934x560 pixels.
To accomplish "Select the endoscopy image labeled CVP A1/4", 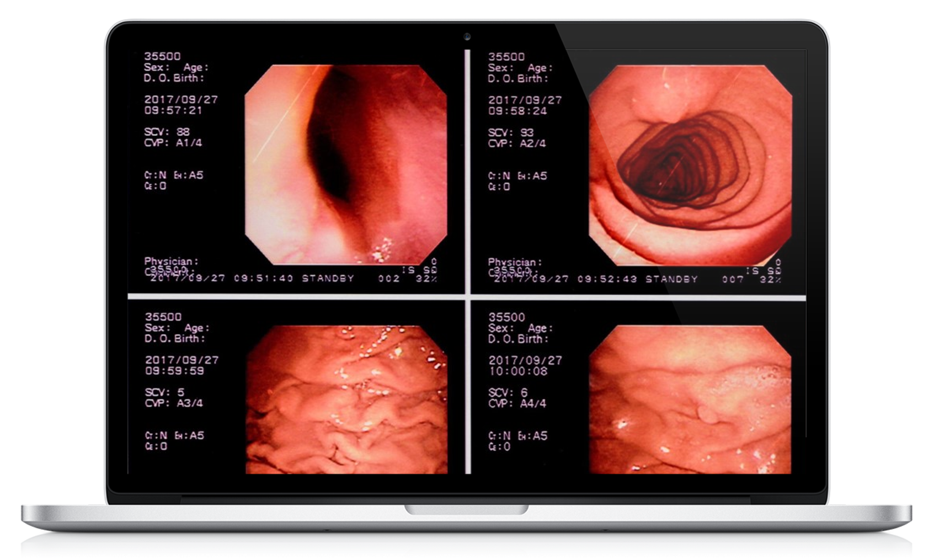I will click(346, 164).
